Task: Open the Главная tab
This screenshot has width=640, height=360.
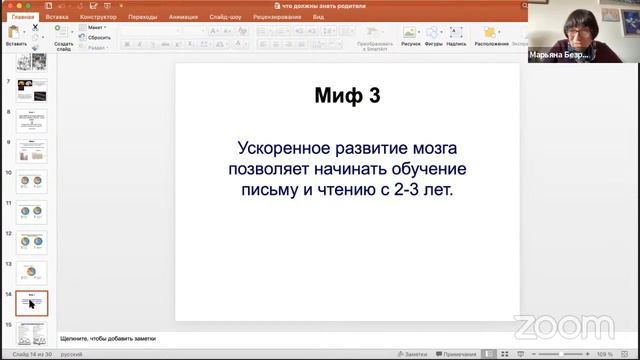Action: (23, 17)
